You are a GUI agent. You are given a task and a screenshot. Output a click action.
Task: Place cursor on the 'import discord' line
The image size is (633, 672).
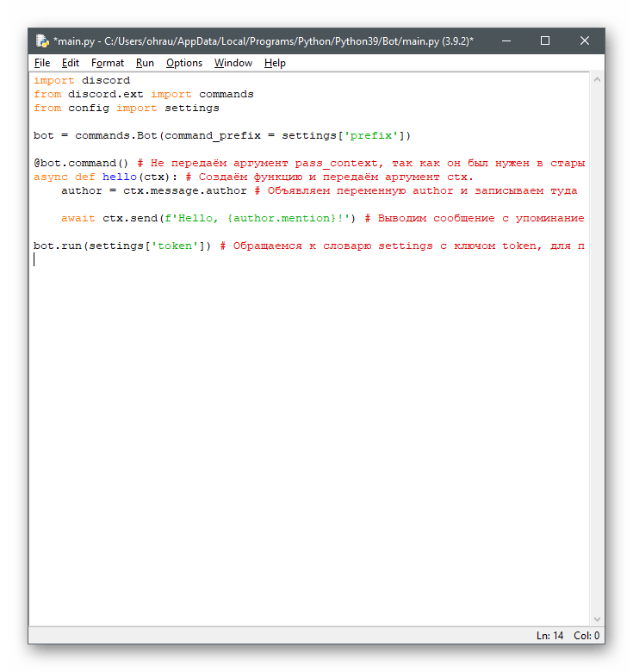[82, 81]
